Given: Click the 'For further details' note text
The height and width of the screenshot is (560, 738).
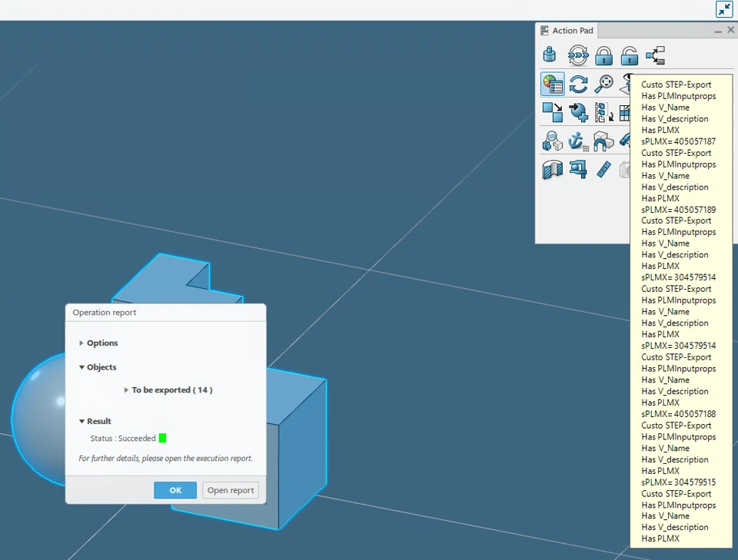Looking at the screenshot, I should 166,458.
